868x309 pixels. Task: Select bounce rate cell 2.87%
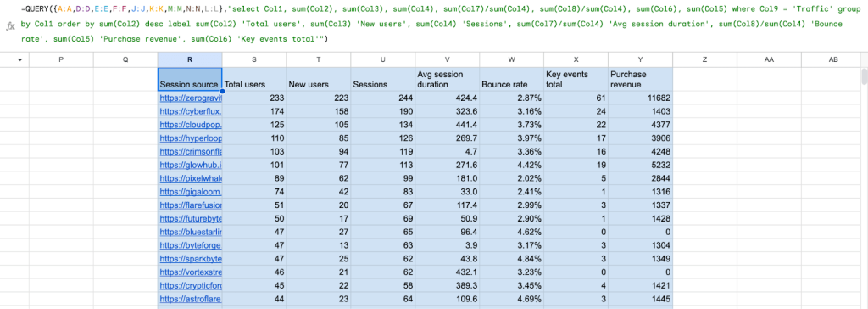pos(511,98)
